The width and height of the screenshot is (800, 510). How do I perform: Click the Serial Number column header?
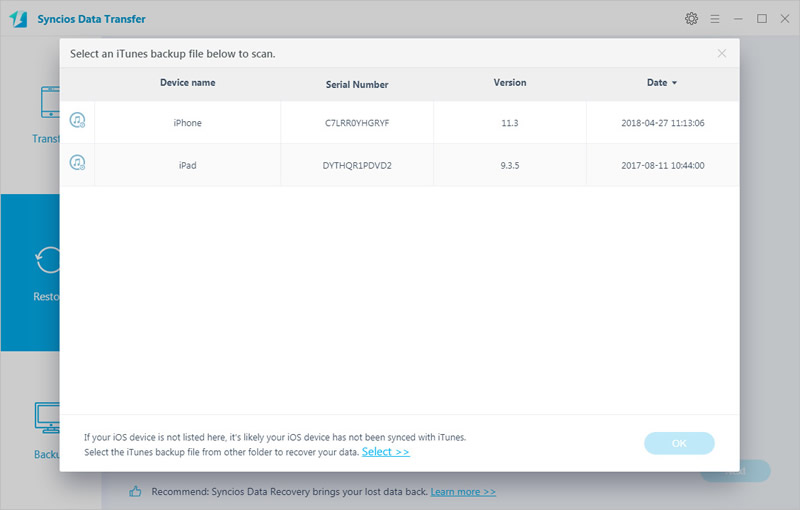(357, 85)
